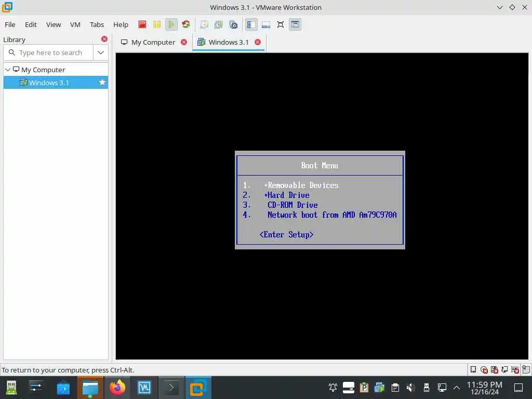Screen dimensions: 532x399
Task: Click the CD/DVD device status icon
Action: [484, 369]
